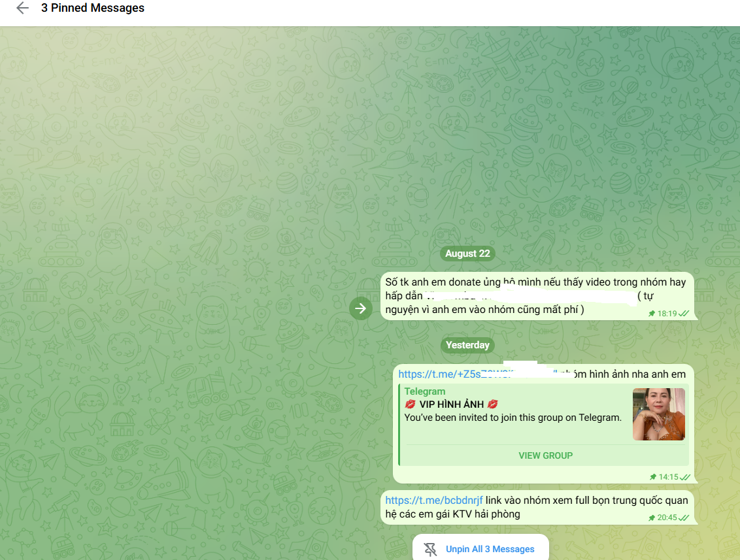Click the Yesterday date badge
Viewport: 740px width, 560px height.
click(x=467, y=345)
